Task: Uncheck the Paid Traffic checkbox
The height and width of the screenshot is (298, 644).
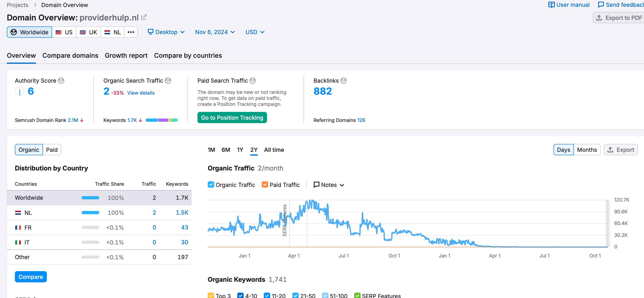Action: [x=265, y=185]
